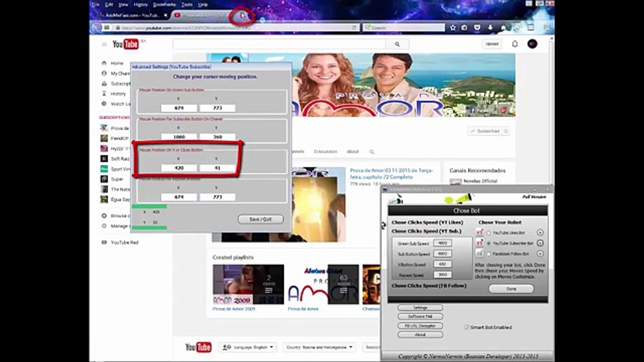Open the Discussion channel tab

(326, 151)
